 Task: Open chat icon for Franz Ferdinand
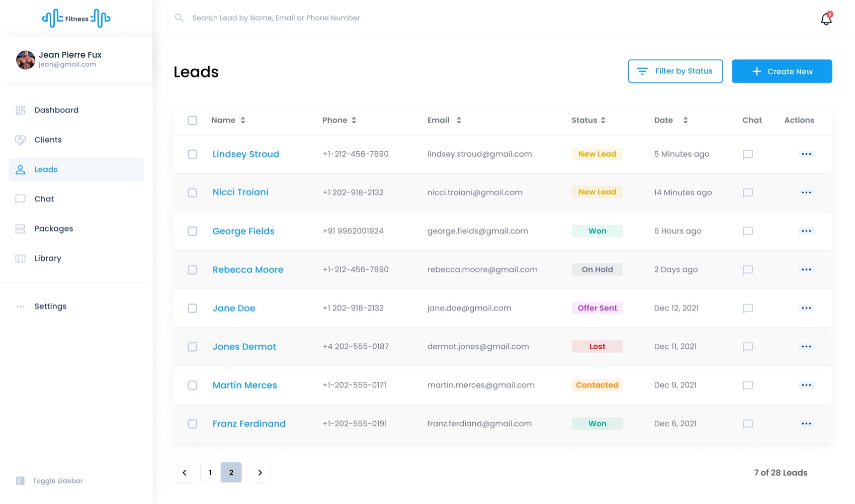(x=748, y=424)
